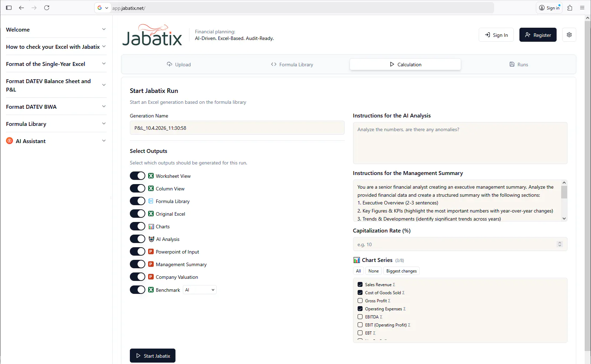
Task: Open the Runs tab
Action: point(519,65)
